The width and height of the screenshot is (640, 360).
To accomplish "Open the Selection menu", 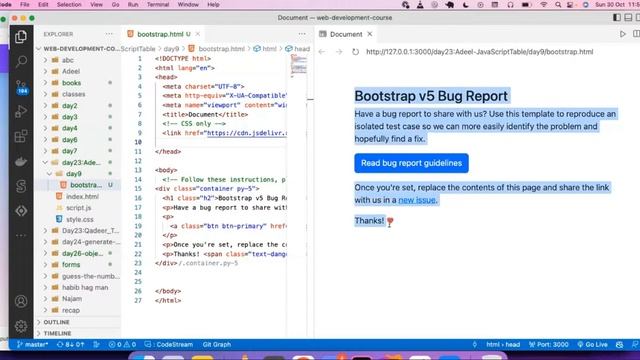I will 69,4.
